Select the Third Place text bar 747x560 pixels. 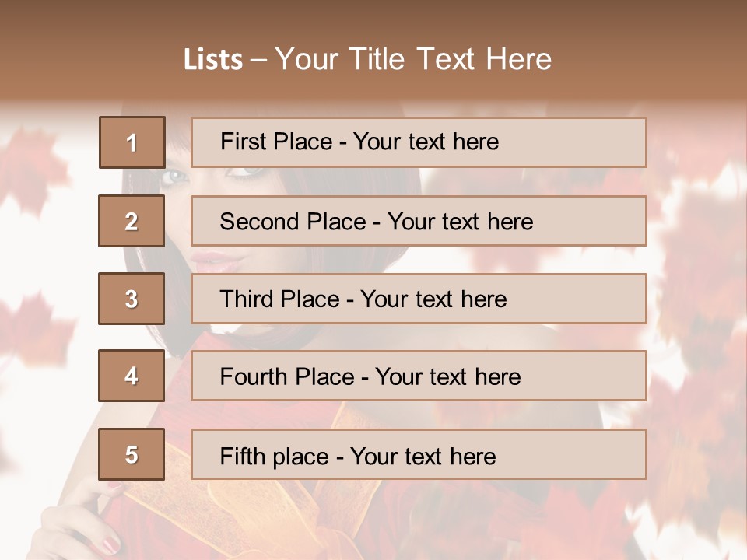(x=419, y=299)
